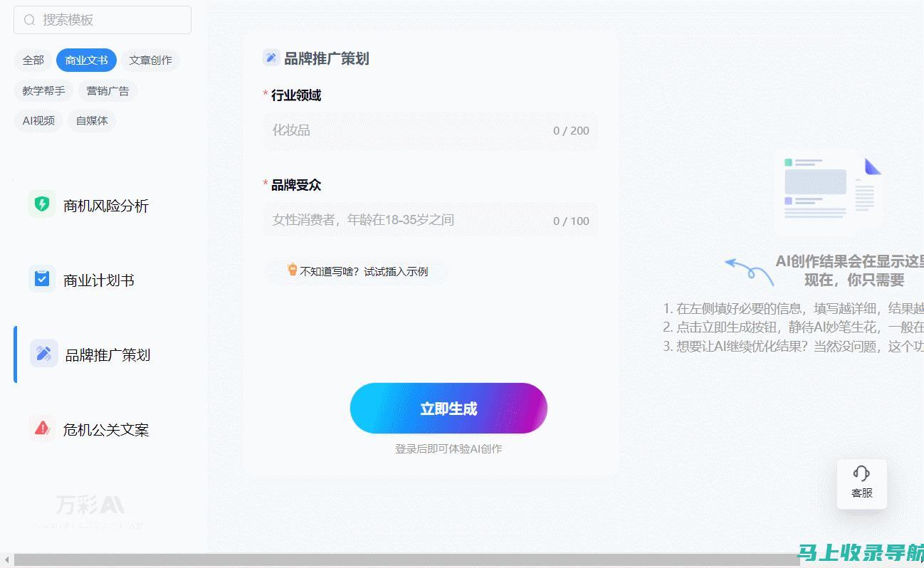Click the lightbulb hint icon

pos(292,269)
